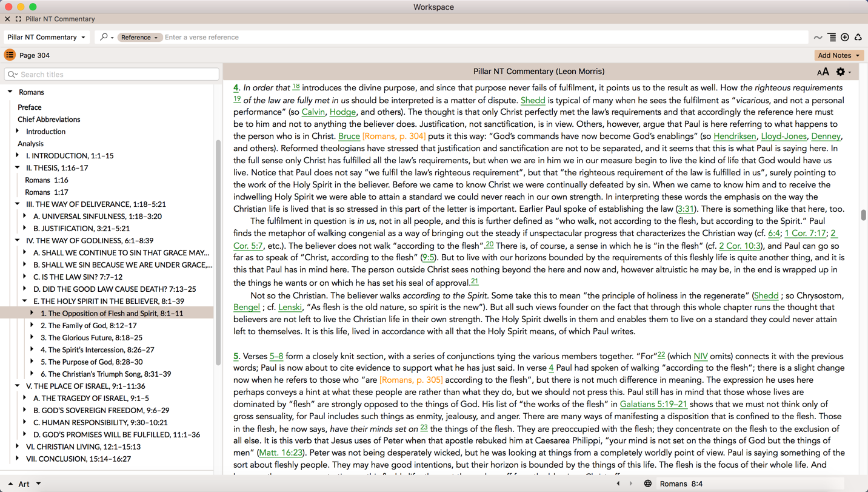The height and width of the screenshot is (492, 868).
Task: Open the gear settings menu
Action: tap(843, 72)
